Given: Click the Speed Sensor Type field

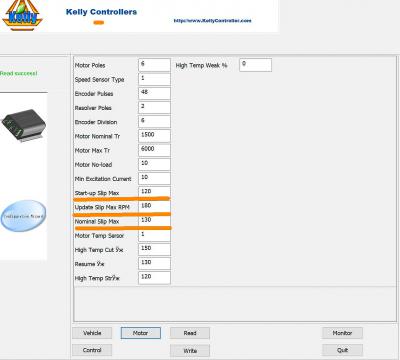Looking at the screenshot, I should [154, 79].
